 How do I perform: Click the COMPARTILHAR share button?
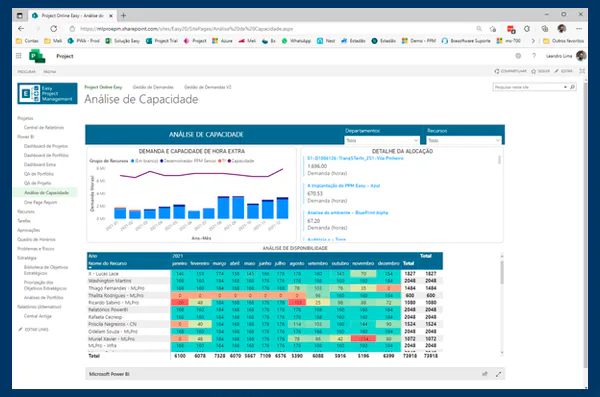[510, 71]
